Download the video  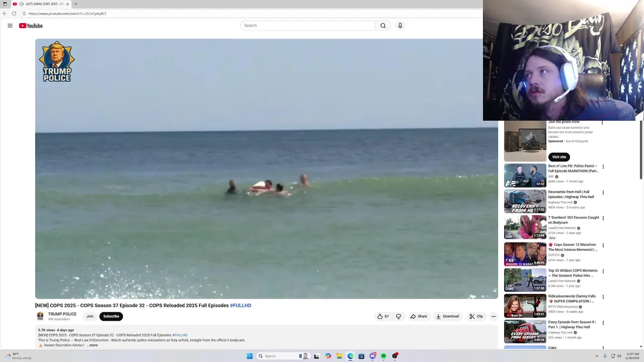pos(447,316)
